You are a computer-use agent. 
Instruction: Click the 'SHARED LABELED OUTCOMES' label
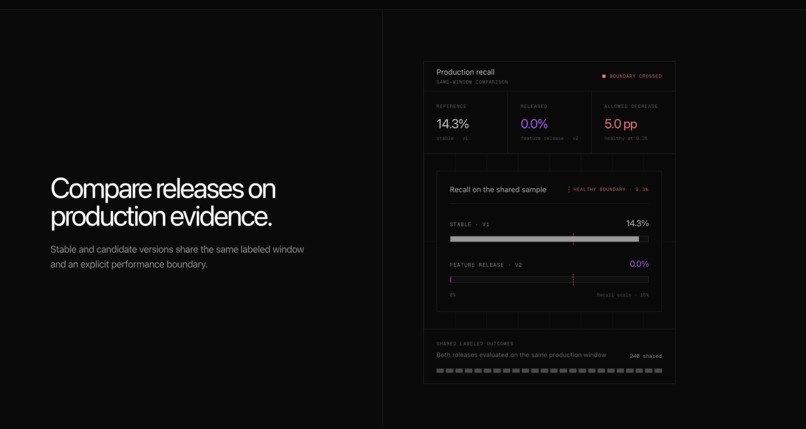tap(475, 344)
